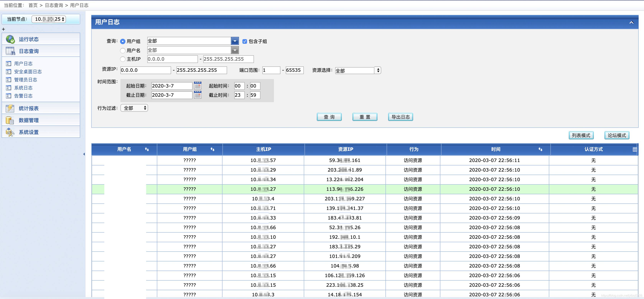The width and height of the screenshot is (644, 299).
Task: Open 管理员日志 in sidebar
Action: click(26, 80)
